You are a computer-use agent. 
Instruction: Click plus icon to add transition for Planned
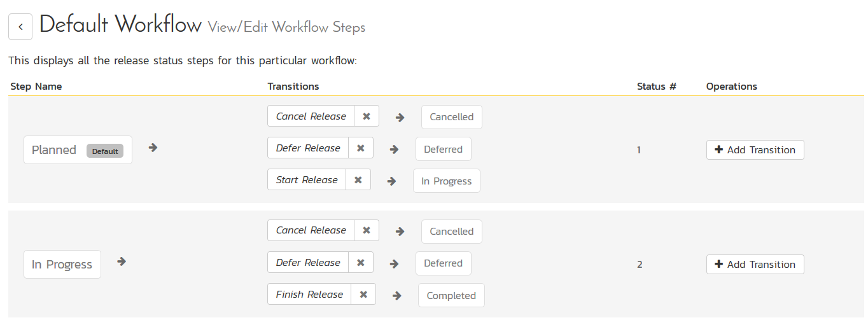[719, 150]
